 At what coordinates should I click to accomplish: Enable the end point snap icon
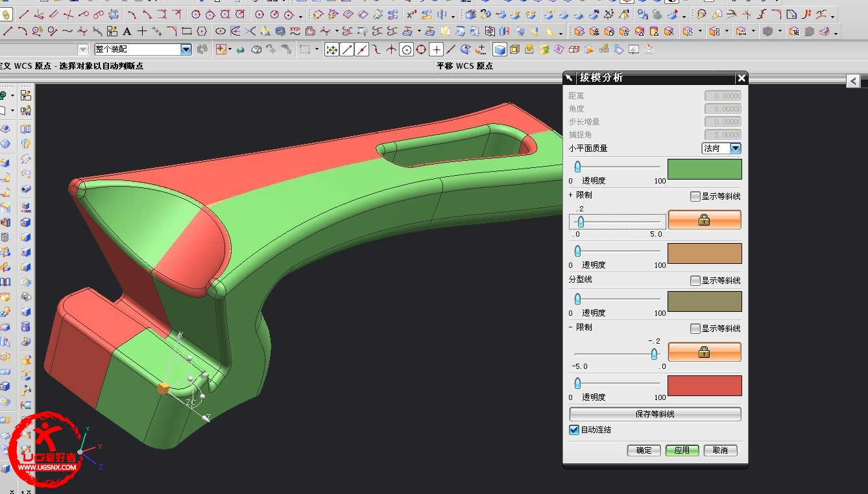pyautogui.click(x=347, y=49)
